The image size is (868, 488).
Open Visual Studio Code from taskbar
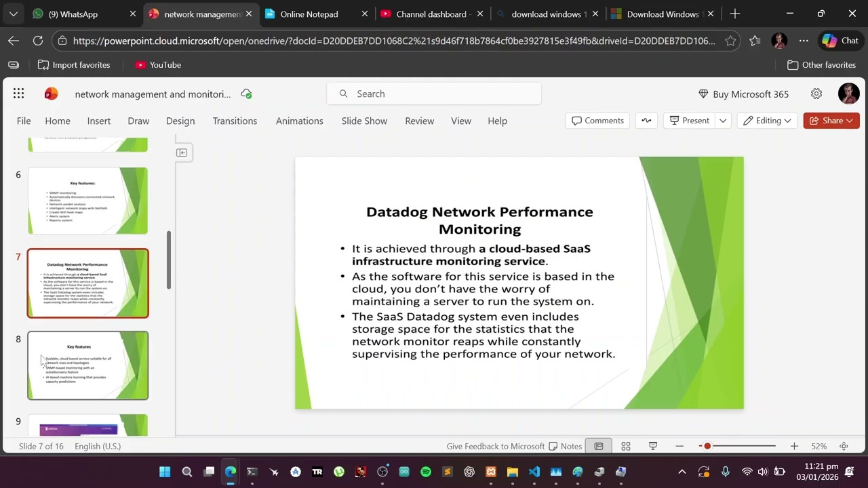(x=534, y=472)
